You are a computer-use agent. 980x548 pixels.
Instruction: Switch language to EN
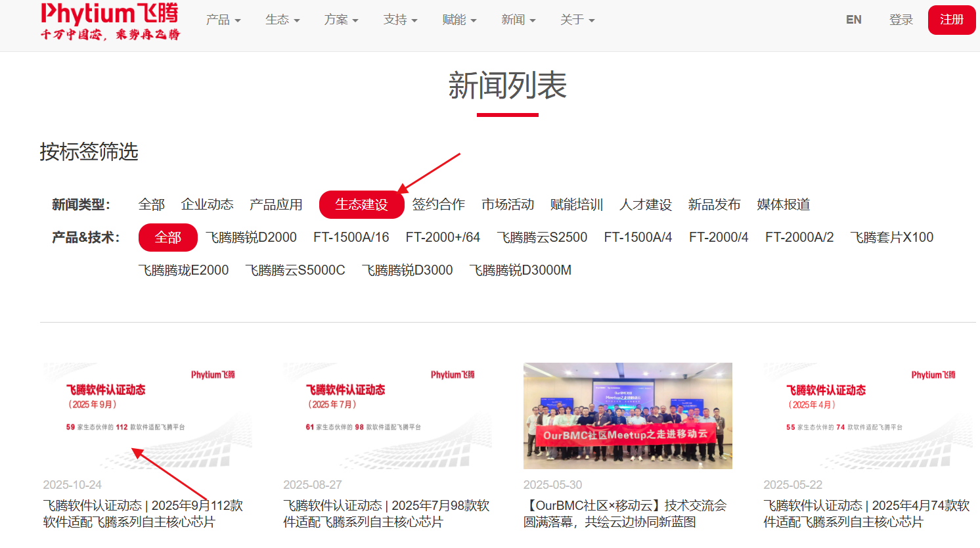pyautogui.click(x=854, y=20)
